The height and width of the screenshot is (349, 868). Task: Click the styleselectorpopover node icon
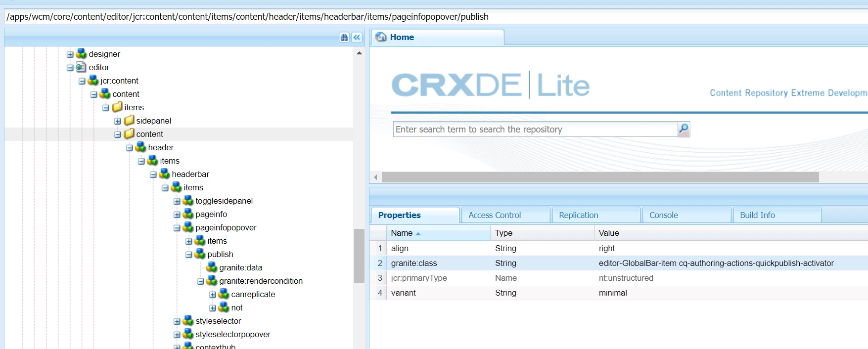pos(188,334)
